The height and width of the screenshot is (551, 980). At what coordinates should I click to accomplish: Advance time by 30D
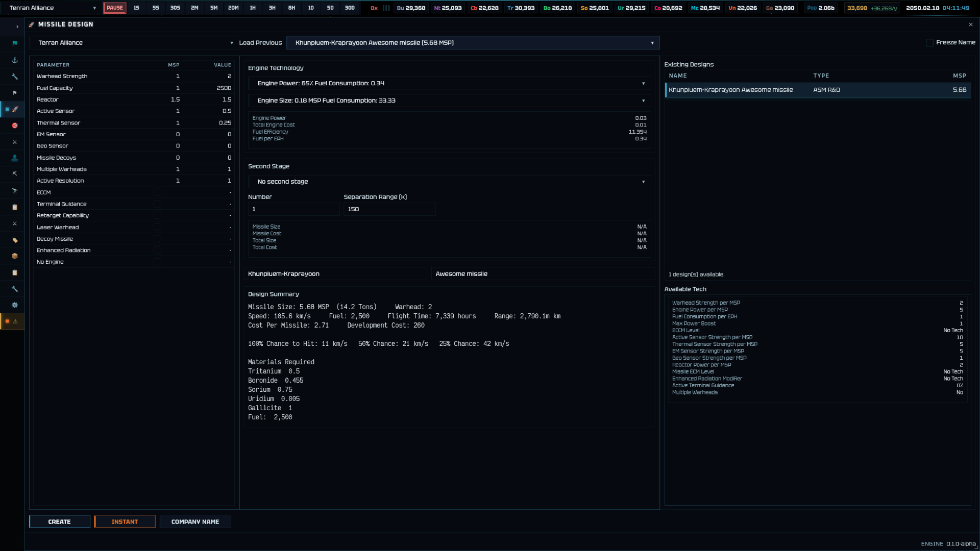coord(350,8)
